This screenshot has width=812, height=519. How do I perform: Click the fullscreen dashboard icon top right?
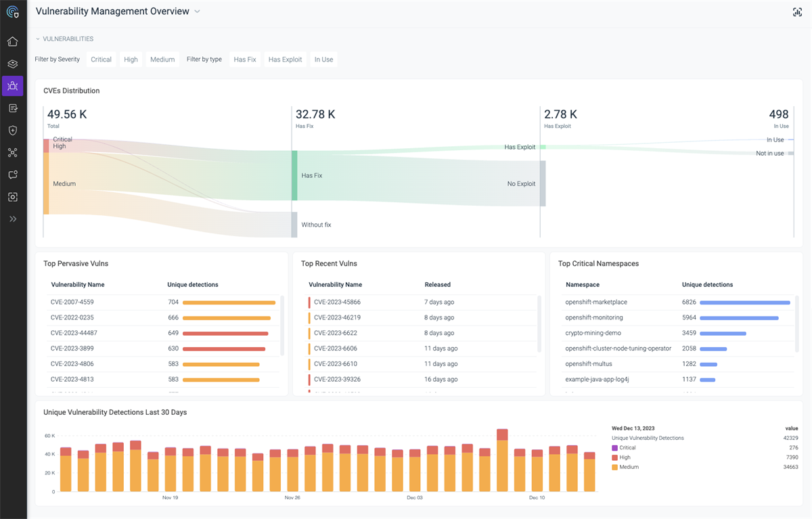[x=797, y=12]
